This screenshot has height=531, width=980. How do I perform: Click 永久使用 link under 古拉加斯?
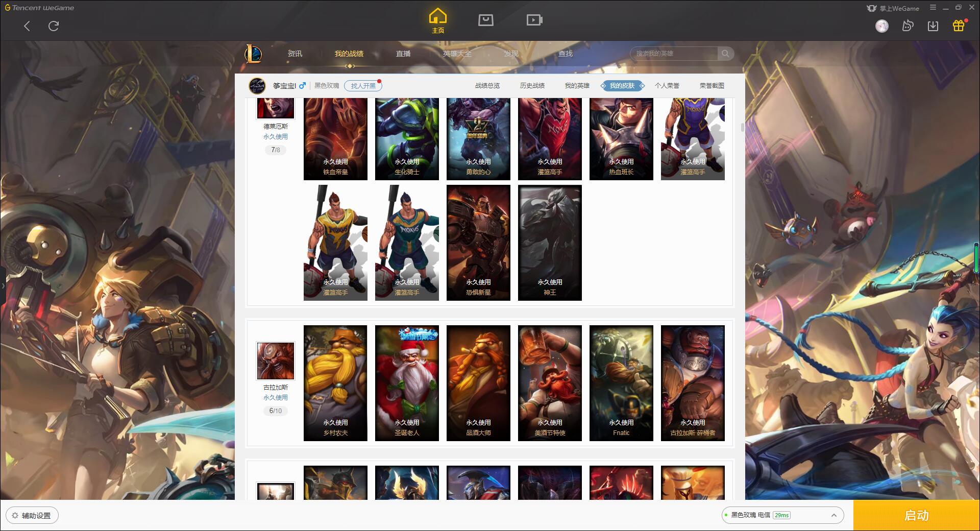[x=276, y=398]
